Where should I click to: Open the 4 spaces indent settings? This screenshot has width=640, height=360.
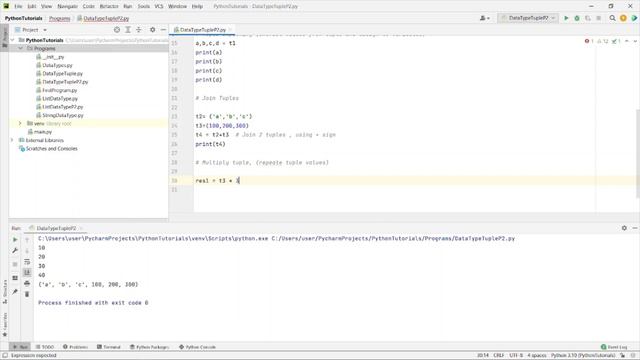(x=537, y=356)
